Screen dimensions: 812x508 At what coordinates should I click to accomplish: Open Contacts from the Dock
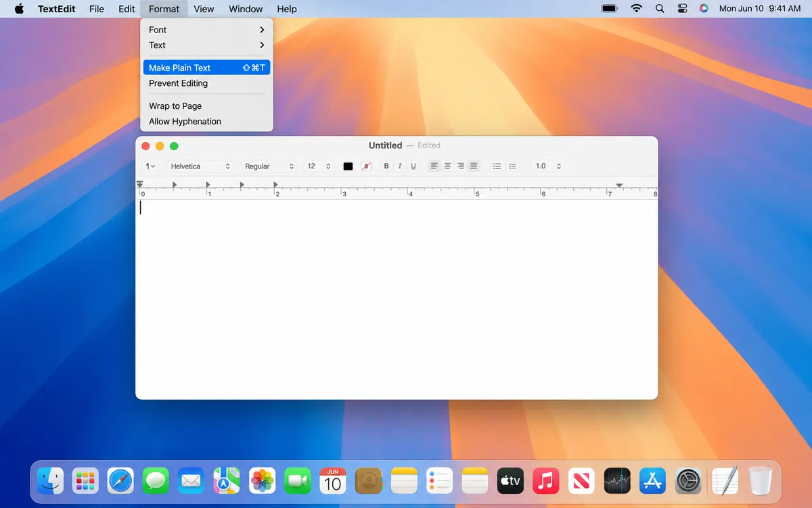(x=369, y=481)
